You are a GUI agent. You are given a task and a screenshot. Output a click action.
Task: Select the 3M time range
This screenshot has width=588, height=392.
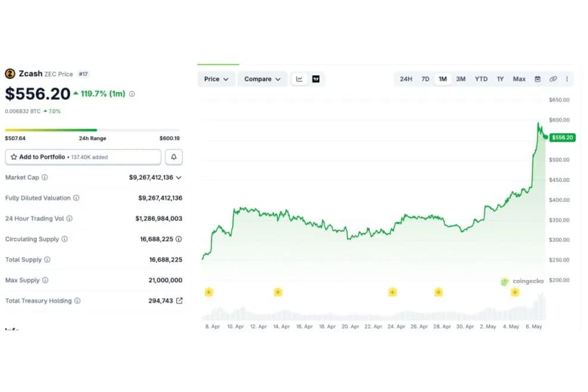coord(461,79)
